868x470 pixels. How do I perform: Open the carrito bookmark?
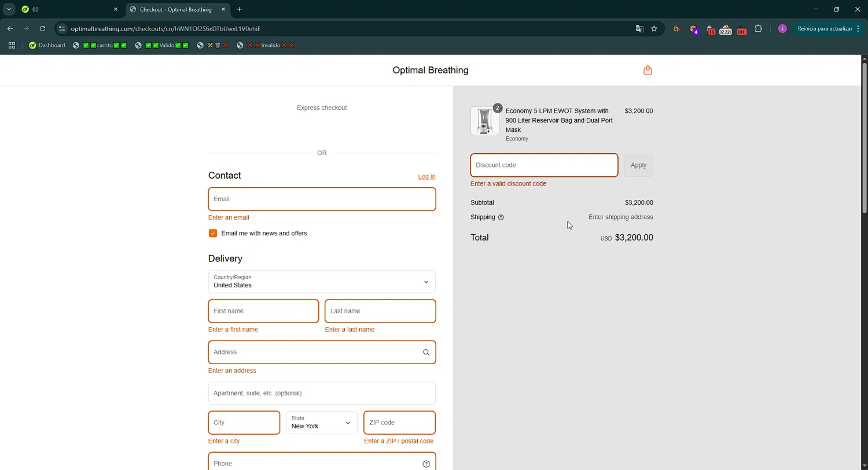coord(100,45)
